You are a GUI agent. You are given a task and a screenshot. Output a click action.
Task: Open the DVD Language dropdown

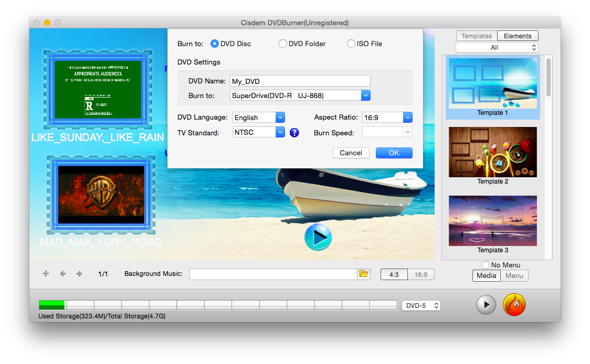280,117
